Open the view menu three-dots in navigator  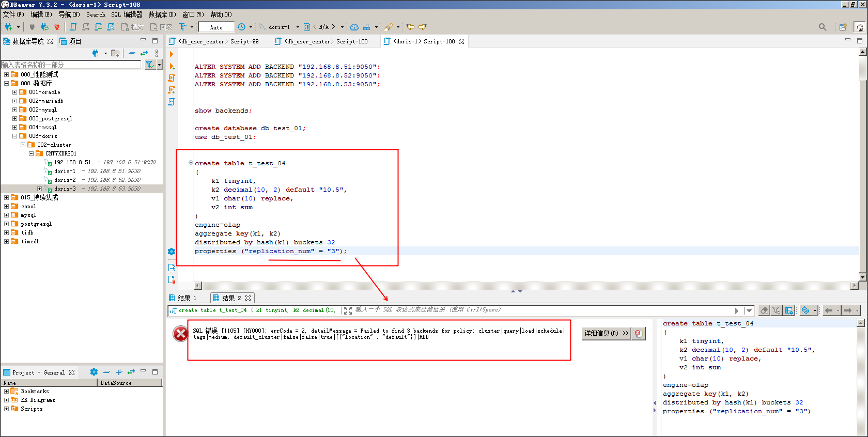157,53
